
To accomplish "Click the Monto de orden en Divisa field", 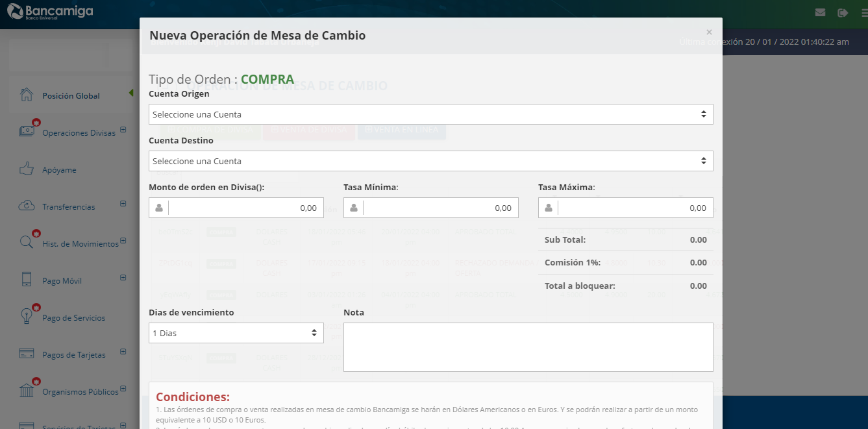I will (245, 208).
